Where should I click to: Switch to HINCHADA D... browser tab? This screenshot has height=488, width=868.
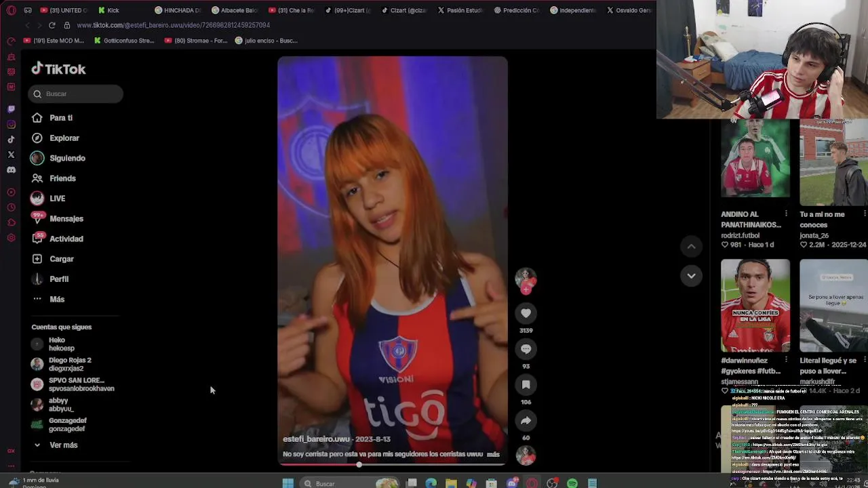tap(178, 10)
